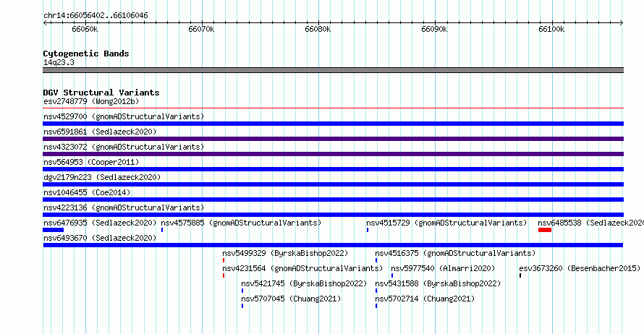Open the nsv4516375 gnomAD variant label

click(455, 253)
